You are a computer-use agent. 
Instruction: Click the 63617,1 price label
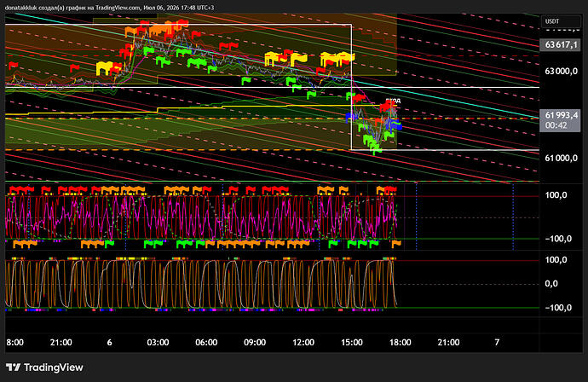coord(560,45)
